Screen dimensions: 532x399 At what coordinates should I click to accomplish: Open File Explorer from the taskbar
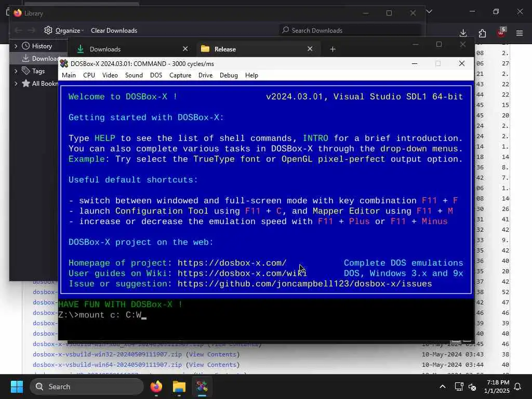pyautogui.click(x=179, y=387)
